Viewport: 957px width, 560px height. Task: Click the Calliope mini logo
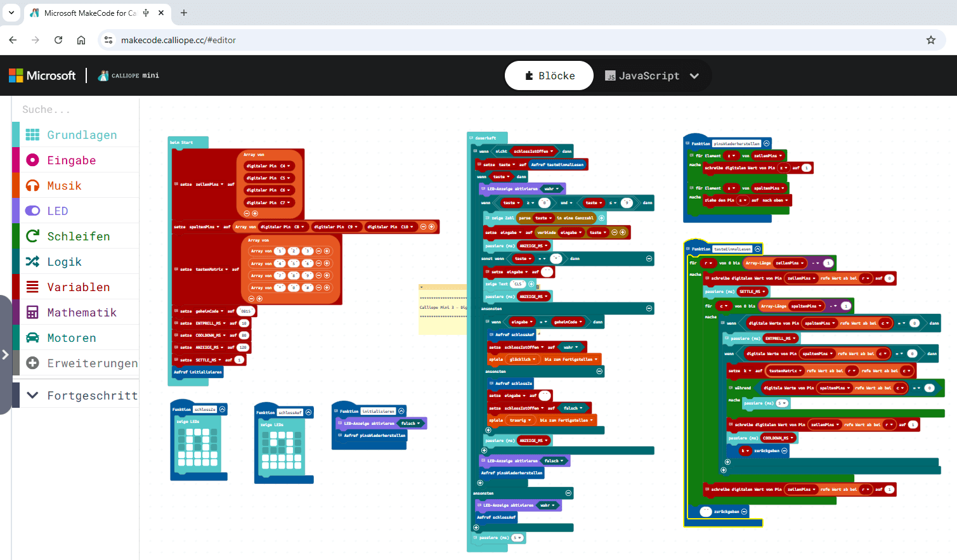(x=129, y=75)
